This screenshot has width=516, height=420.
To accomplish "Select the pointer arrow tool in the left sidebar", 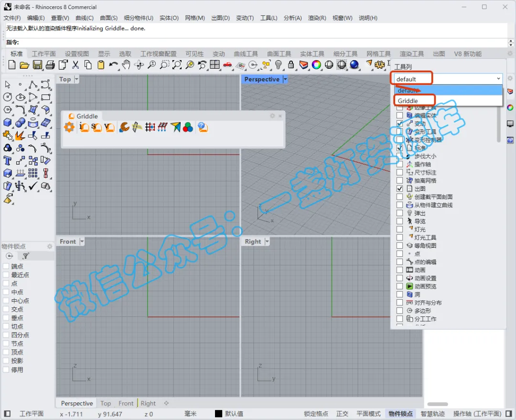I will (8, 85).
